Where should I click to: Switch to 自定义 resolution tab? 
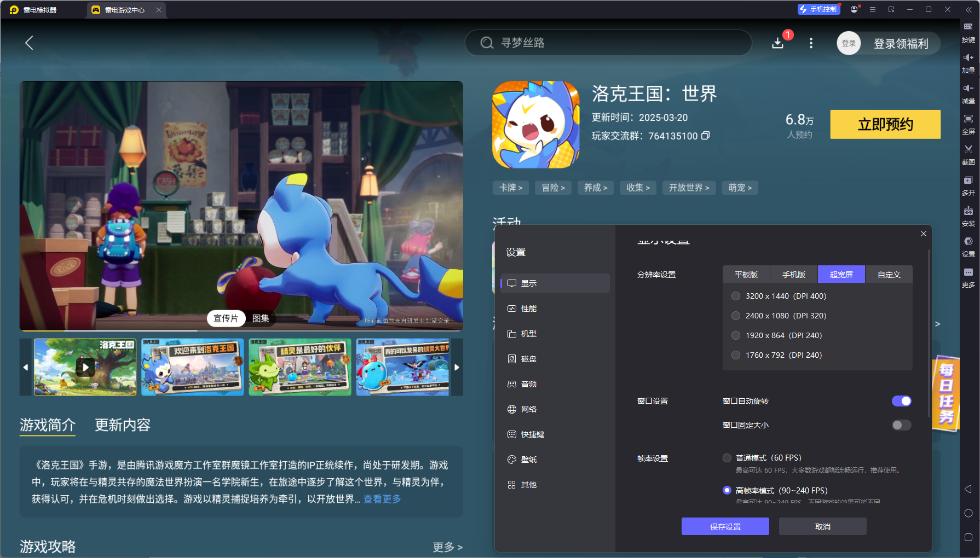coord(889,275)
